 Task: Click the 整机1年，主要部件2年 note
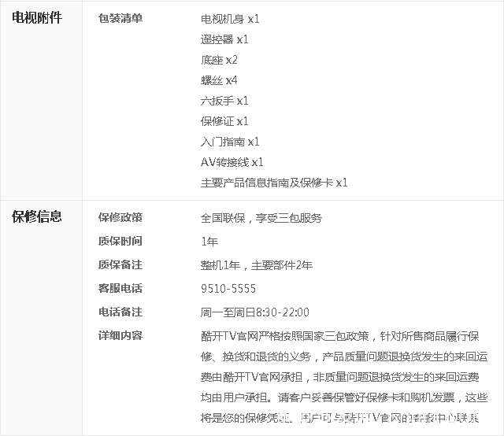point(256,265)
